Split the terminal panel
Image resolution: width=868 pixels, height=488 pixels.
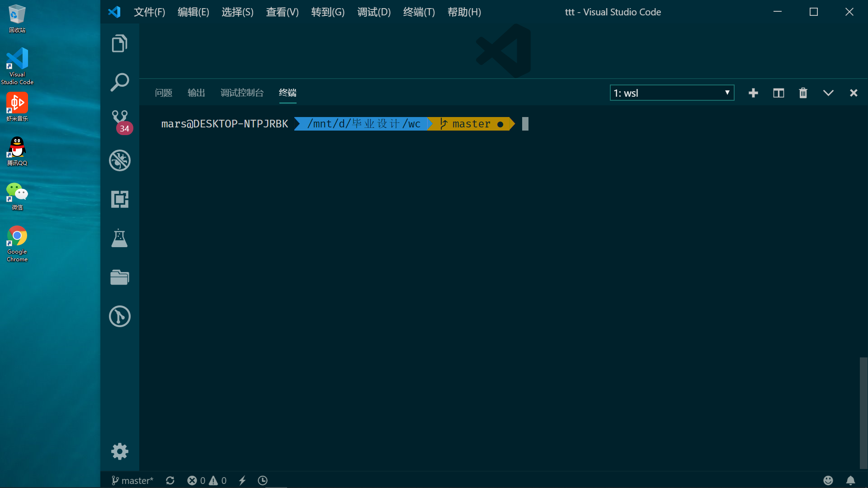click(778, 93)
